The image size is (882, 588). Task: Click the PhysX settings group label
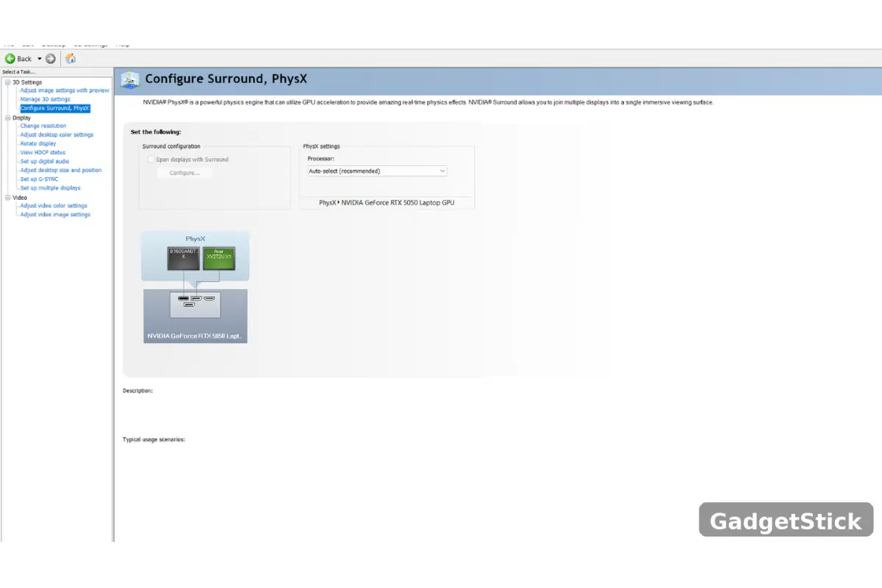[321, 146]
